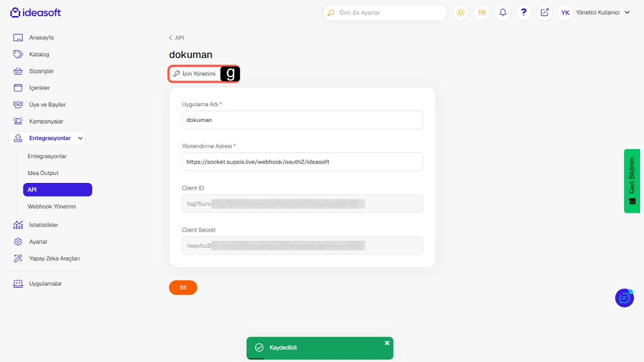The height and width of the screenshot is (362, 644).
Task: Click the help question mark icon
Action: tap(524, 13)
